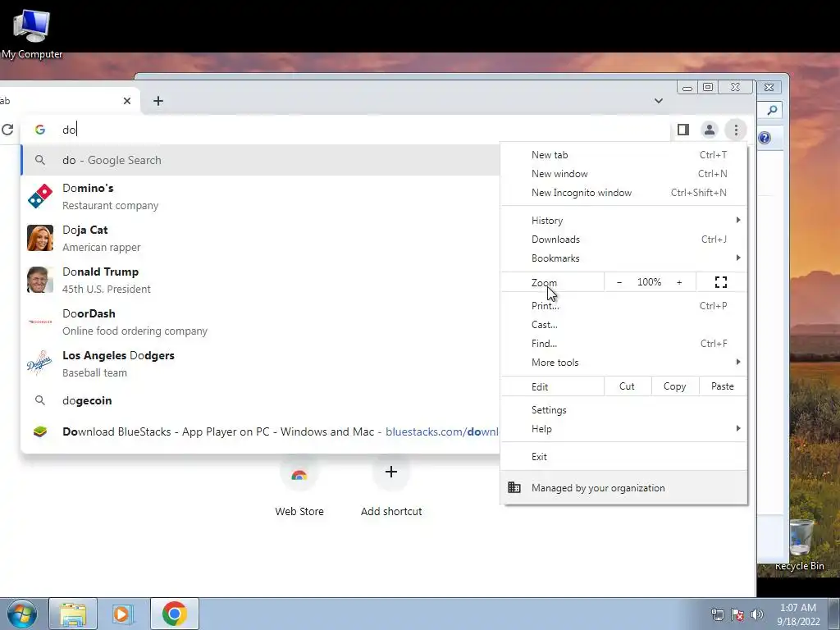Increase zoom with the plus button

pyautogui.click(x=679, y=282)
